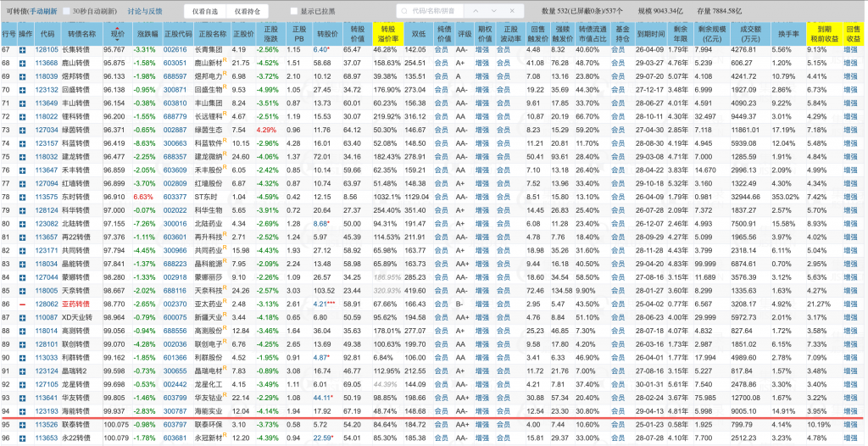Click the plus icon for 长集转债 row
Viewport: 868px width, 446px height.
point(22,50)
